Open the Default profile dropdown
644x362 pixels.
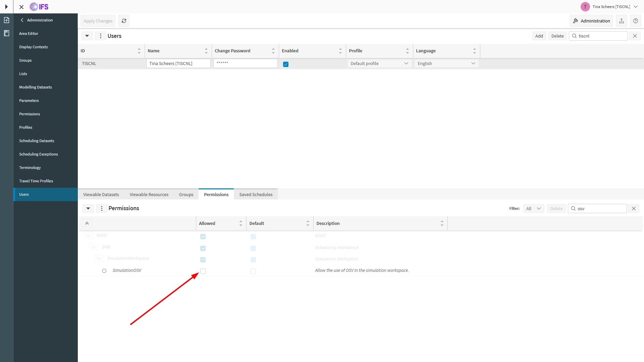click(x=379, y=63)
